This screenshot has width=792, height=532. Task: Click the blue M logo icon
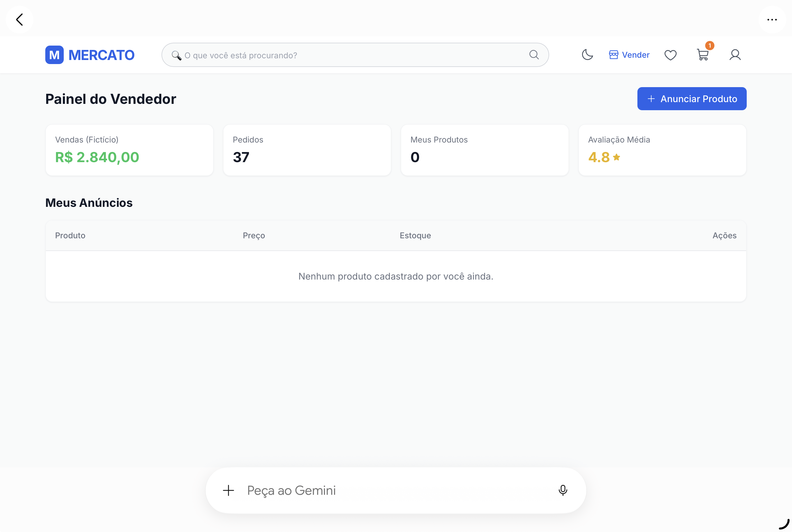[x=54, y=55]
